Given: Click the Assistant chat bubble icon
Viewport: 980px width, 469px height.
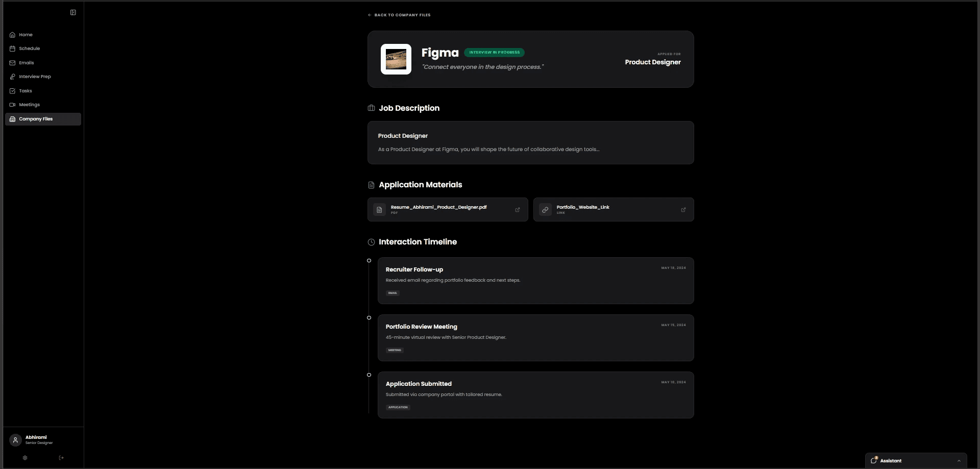Looking at the screenshot, I should click(x=874, y=460).
